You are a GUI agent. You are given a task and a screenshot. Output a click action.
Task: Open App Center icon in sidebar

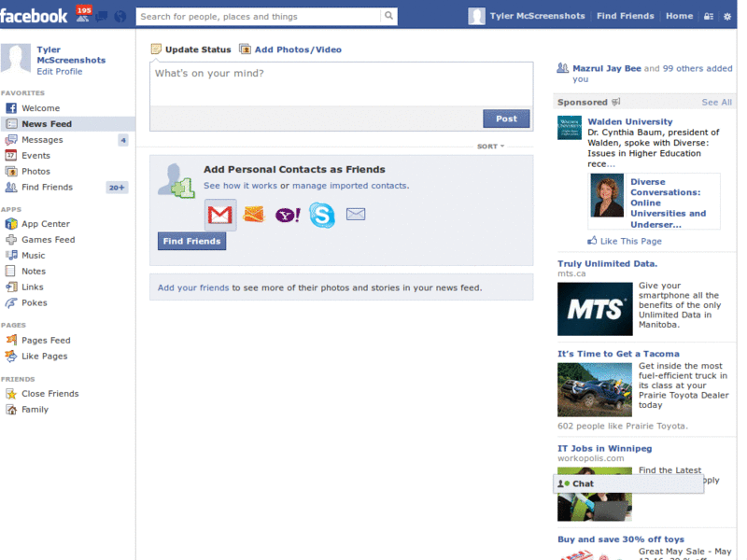click(11, 224)
